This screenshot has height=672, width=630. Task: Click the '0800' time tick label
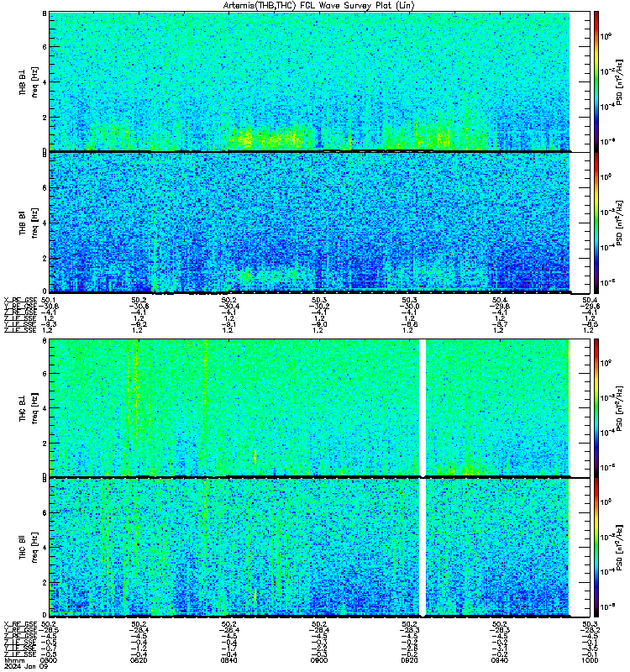[49, 660]
